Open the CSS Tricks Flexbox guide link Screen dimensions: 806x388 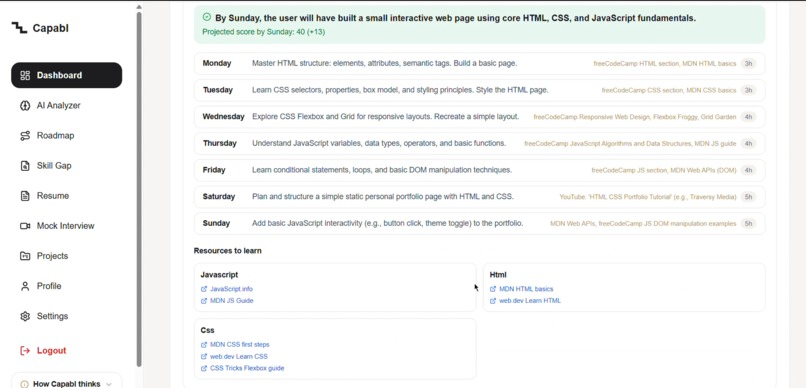(247, 368)
